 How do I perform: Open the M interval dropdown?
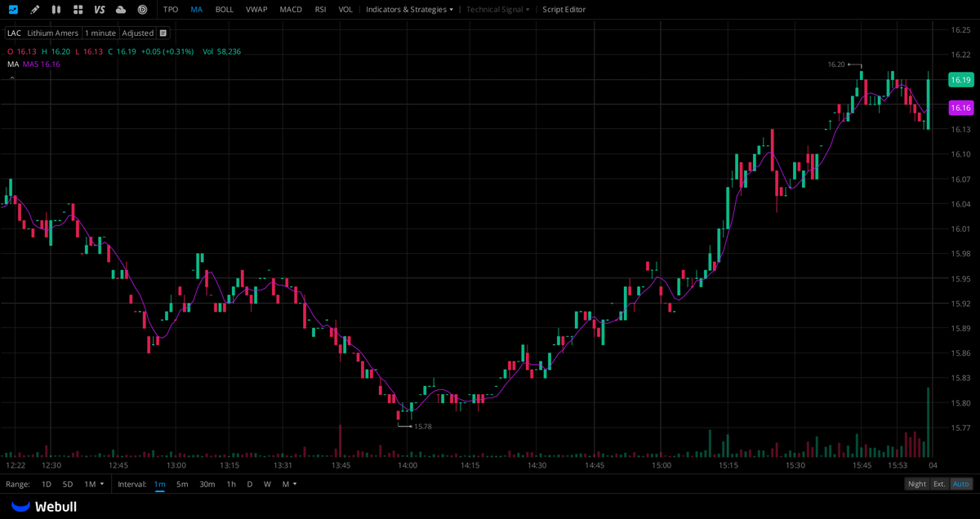point(289,484)
